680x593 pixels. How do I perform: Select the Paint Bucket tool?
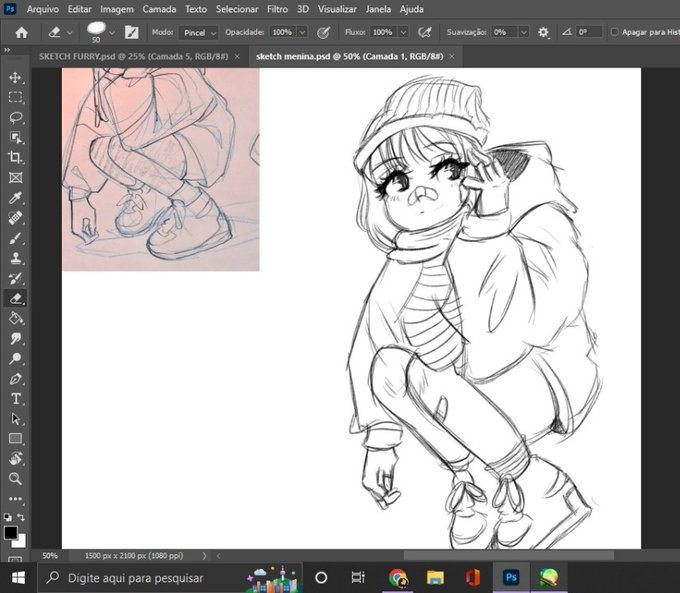point(16,318)
